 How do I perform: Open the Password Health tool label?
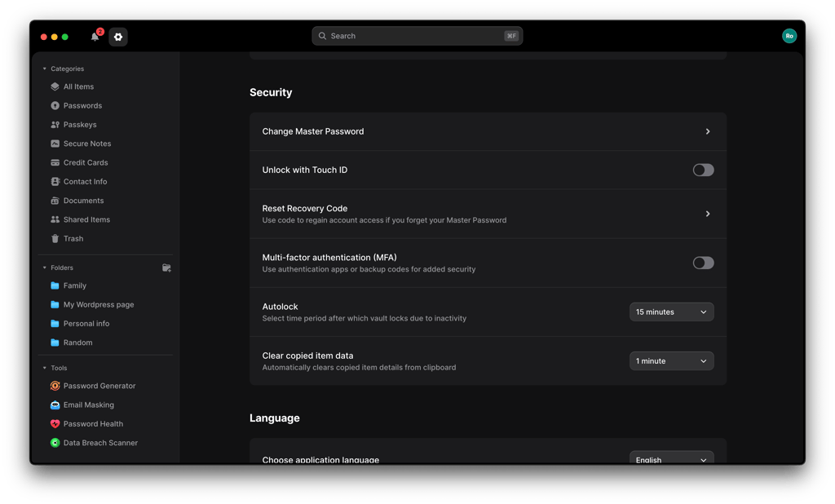tap(93, 424)
